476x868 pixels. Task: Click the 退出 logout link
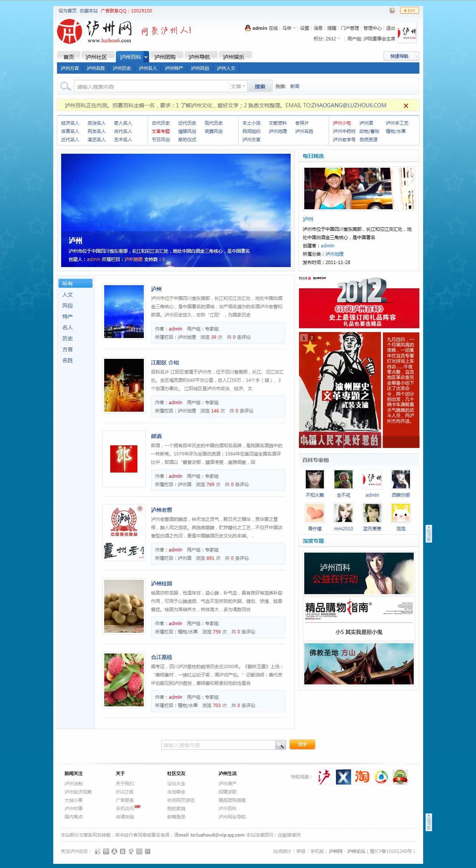tap(390, 28)
